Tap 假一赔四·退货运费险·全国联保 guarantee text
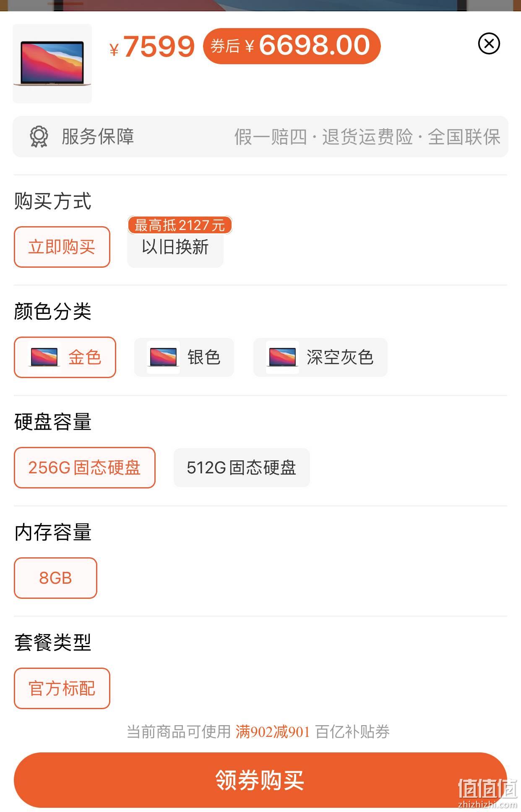Screen dimensions: 521x812 [x=367, y=137]
